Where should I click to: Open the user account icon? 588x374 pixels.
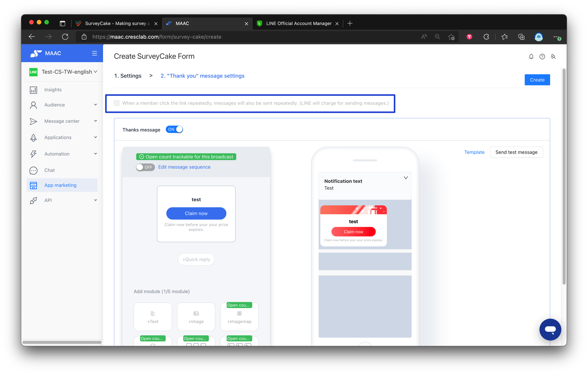(553, 57)
